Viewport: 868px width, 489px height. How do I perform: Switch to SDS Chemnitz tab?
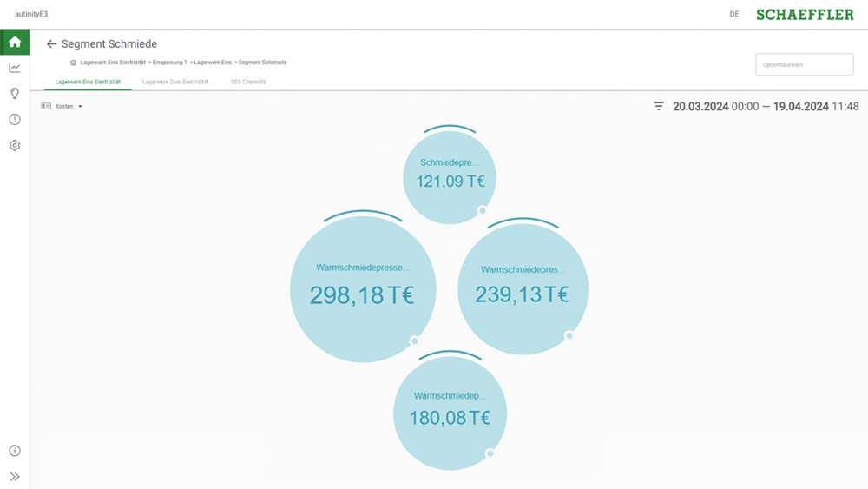tap(248, 82)
